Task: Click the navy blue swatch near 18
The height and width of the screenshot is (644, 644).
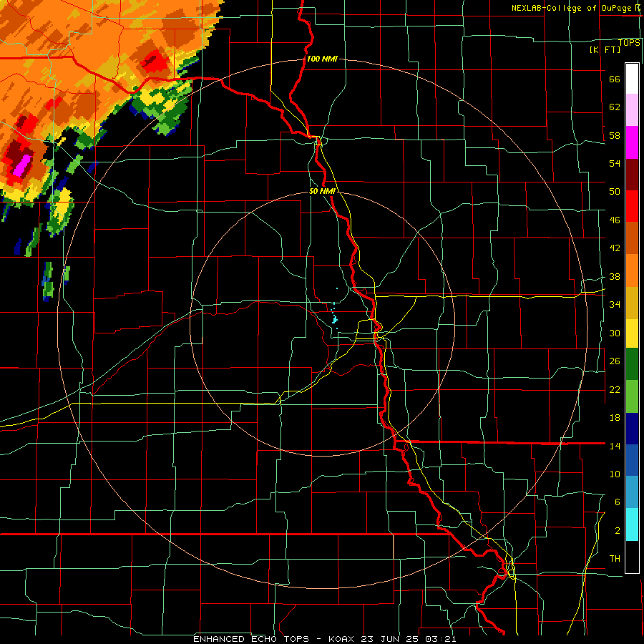Action: click(632, 429)
